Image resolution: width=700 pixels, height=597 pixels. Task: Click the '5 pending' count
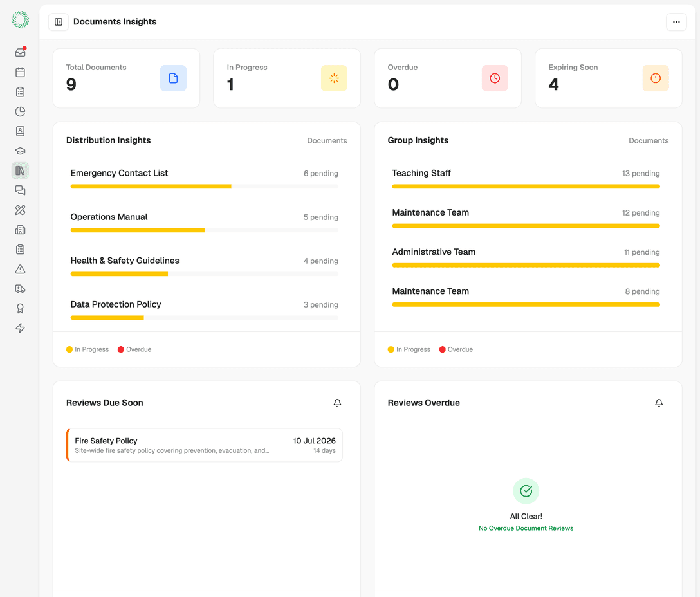321,217
